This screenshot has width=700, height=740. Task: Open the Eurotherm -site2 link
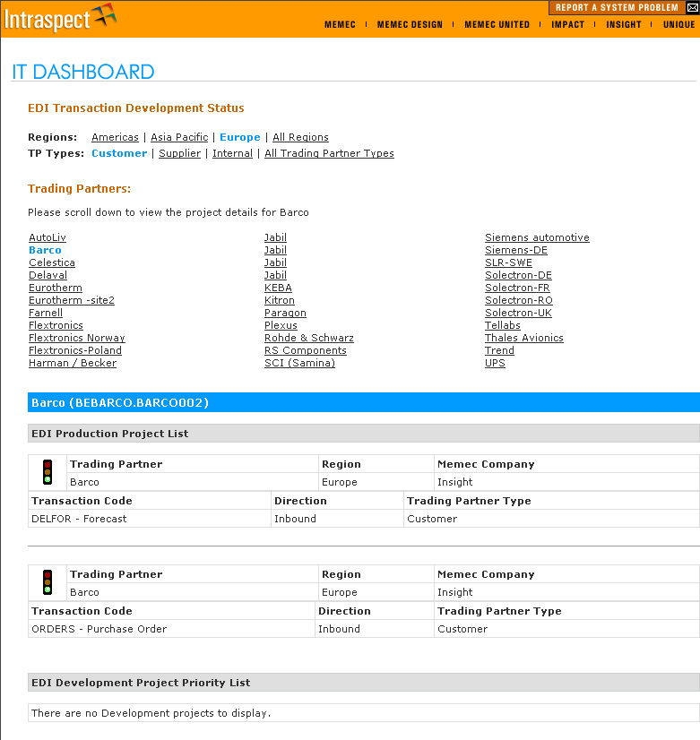click(72, 300)
